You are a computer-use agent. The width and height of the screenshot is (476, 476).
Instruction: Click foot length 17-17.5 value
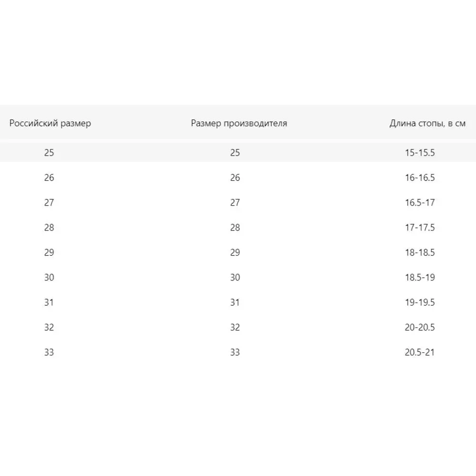[x=420, y=228]
